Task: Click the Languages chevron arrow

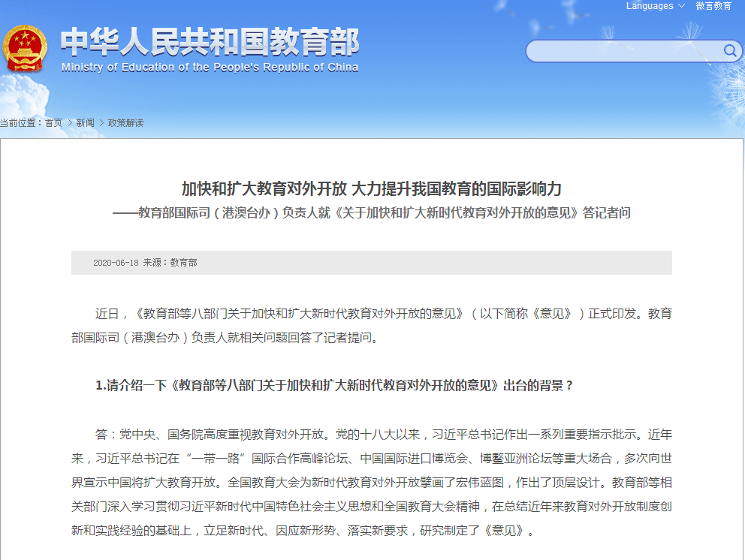Action: pyautogui.click(x=681, y=6)
